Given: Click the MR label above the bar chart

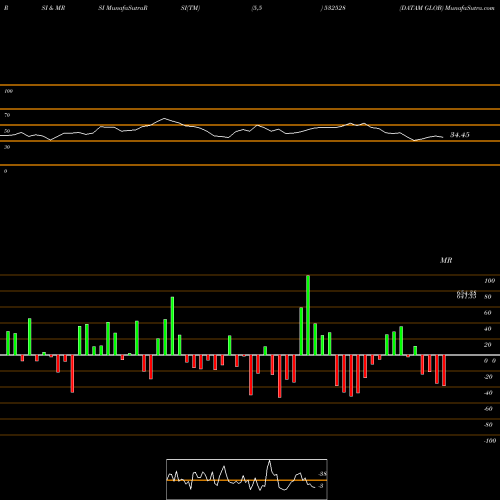Looking at the screenshot, I should click(446, 260).
